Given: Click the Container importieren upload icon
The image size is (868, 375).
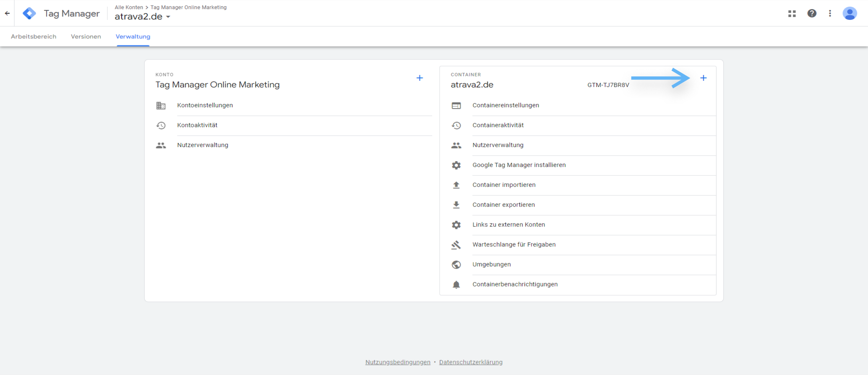Looking at the screenshot, I should 457,185.
